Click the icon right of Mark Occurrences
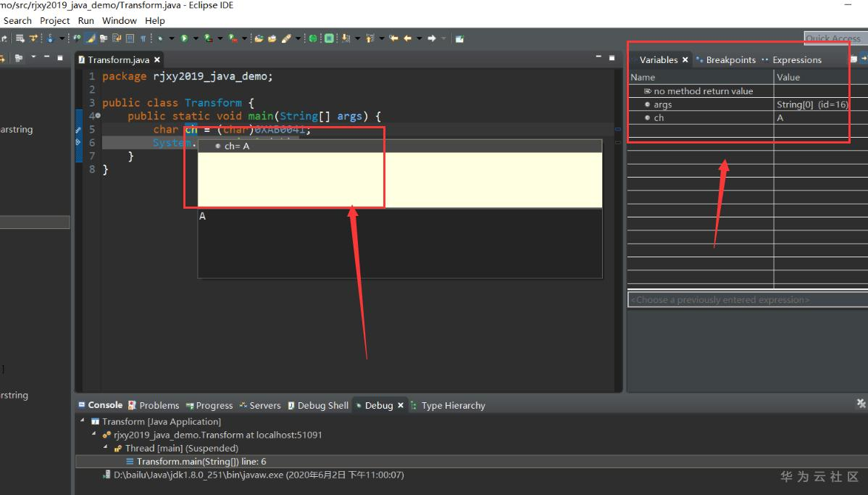868x495 pixels. (x=104, y=38)
